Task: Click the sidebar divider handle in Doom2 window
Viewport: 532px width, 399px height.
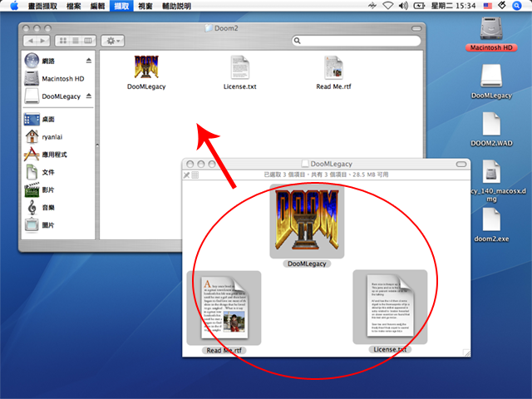Action: coord(97,145)
